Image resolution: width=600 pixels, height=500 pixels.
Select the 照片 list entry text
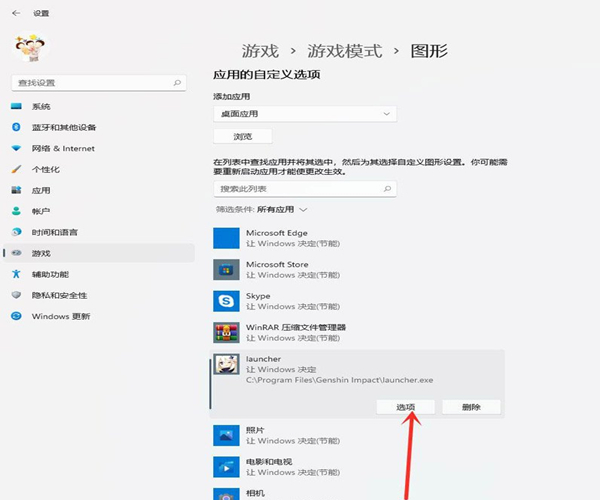tap(255, 430)
